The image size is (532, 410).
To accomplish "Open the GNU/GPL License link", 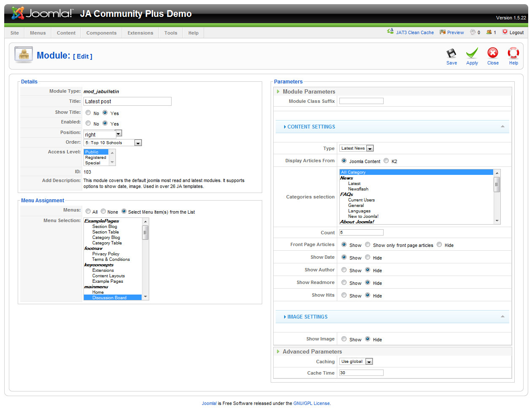I will [311, 403].
